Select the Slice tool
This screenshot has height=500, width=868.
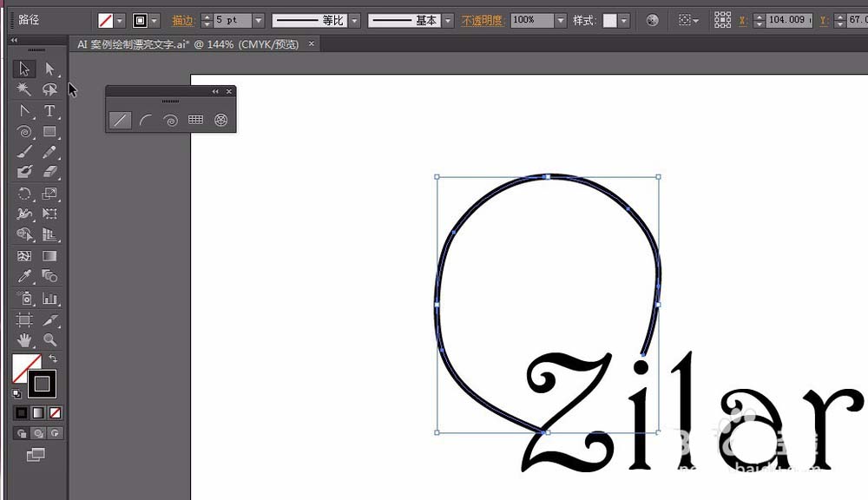click(x=49, y=319)
